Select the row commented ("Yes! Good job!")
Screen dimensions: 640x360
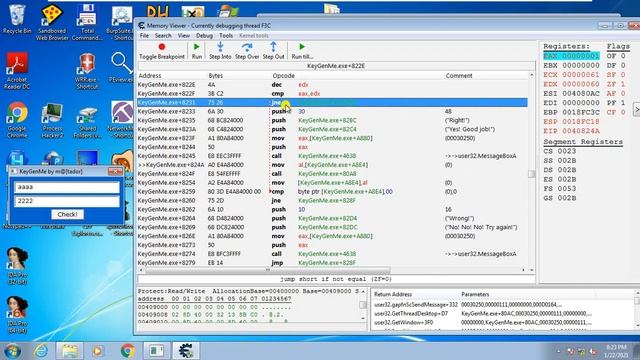[x=332, y=129]
